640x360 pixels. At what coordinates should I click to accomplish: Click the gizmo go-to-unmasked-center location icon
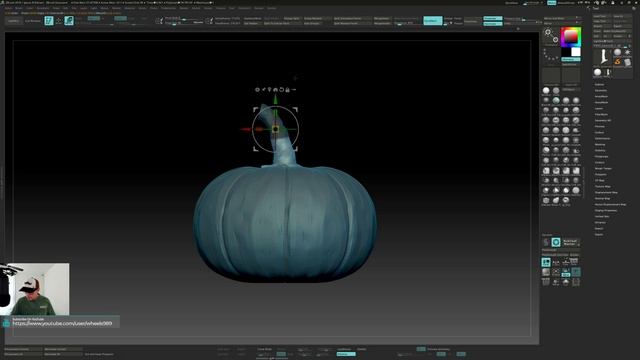coord(269,89)
